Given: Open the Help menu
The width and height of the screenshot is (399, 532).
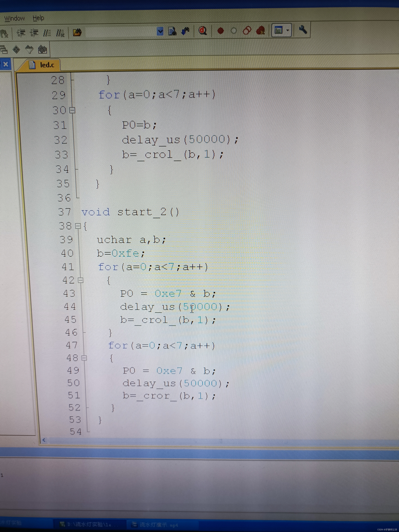Looking at the screenshot, I should coord(38,18).
